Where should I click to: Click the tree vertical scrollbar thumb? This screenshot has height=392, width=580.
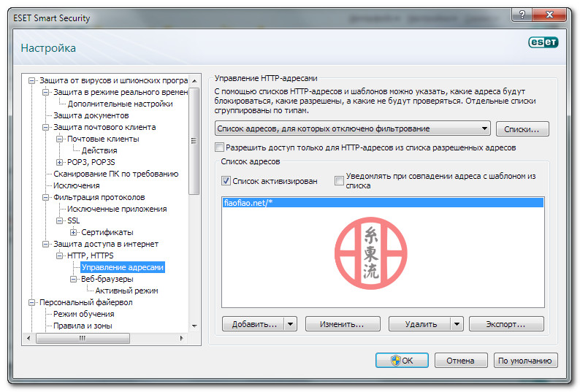[x=194, y=141]
